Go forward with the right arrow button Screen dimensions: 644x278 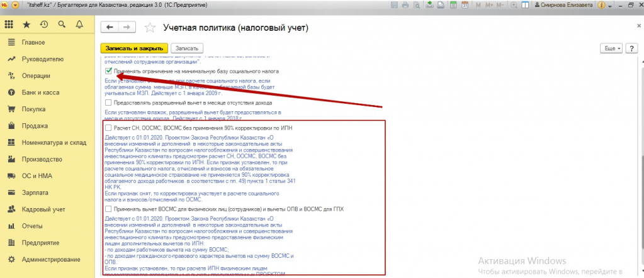[127, 27]
